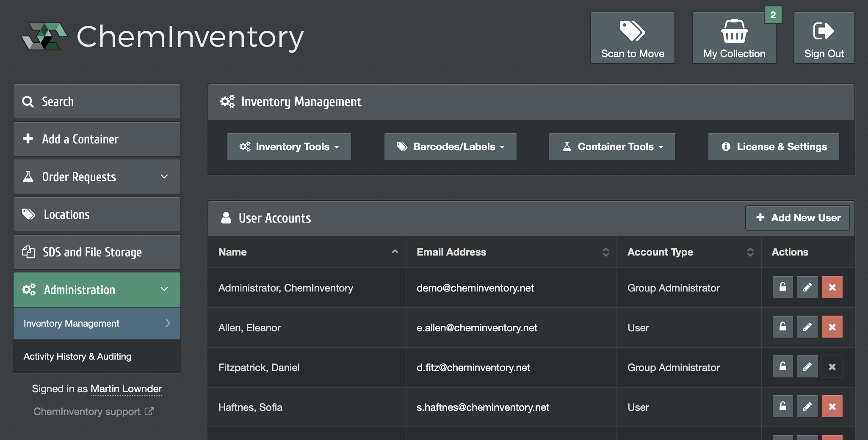Click the Sign Out button
868x440 pixels.
824,38
